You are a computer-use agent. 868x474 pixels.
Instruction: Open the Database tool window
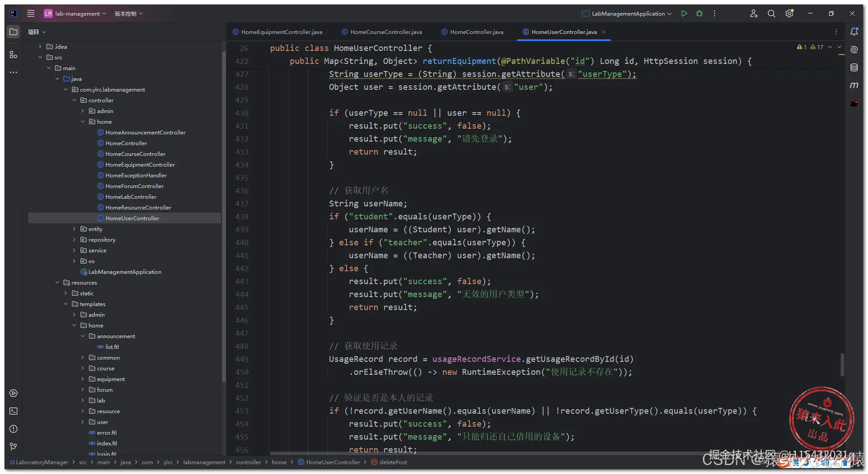[x=854, y=67]
